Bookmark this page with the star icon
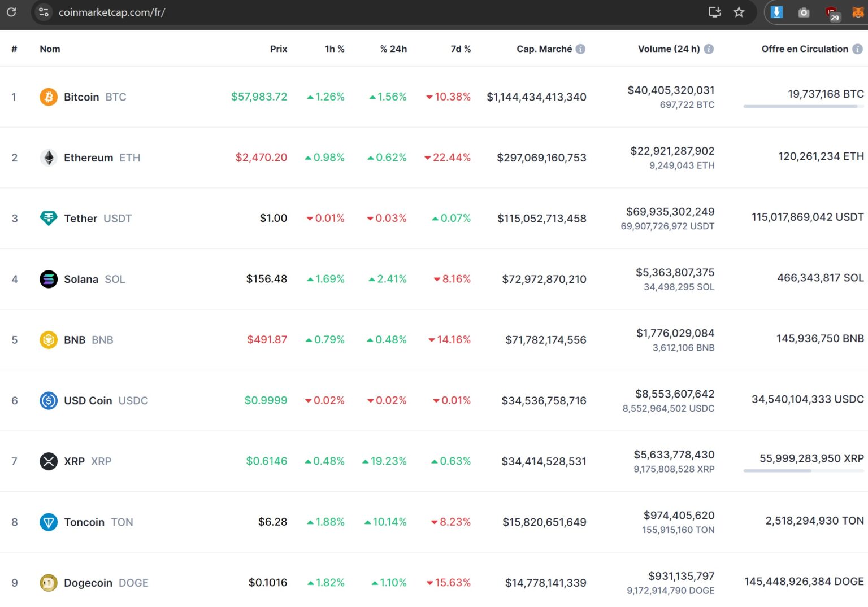Viewport: 868px width, 607px height. tap(739, 12)
